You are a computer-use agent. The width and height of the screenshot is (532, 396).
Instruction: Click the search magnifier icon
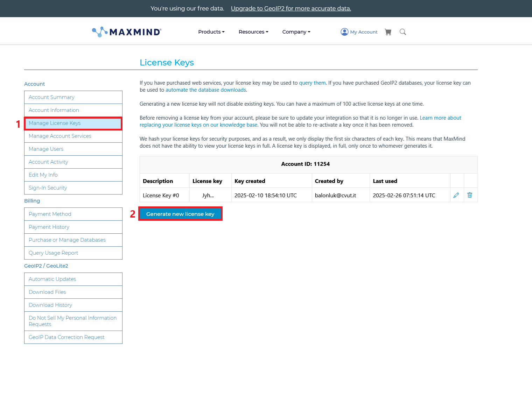tap(403, 32)
